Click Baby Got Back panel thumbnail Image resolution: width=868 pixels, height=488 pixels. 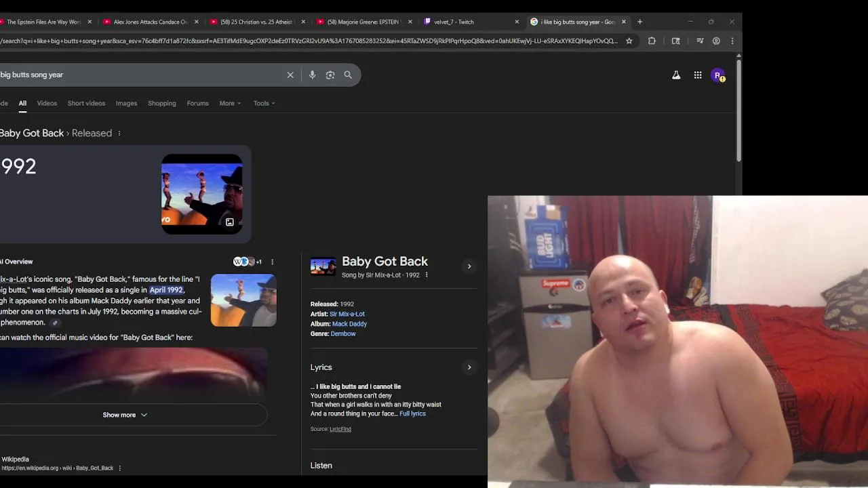323,266
